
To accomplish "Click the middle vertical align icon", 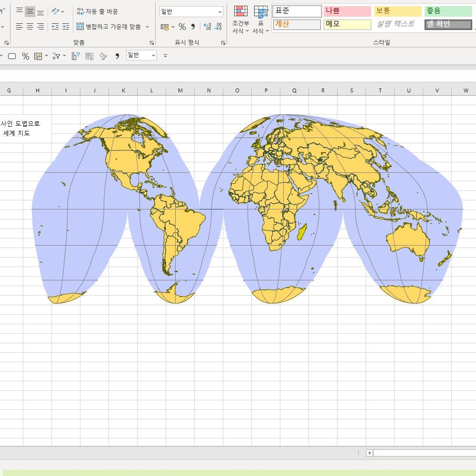I will tap(30, 11).
